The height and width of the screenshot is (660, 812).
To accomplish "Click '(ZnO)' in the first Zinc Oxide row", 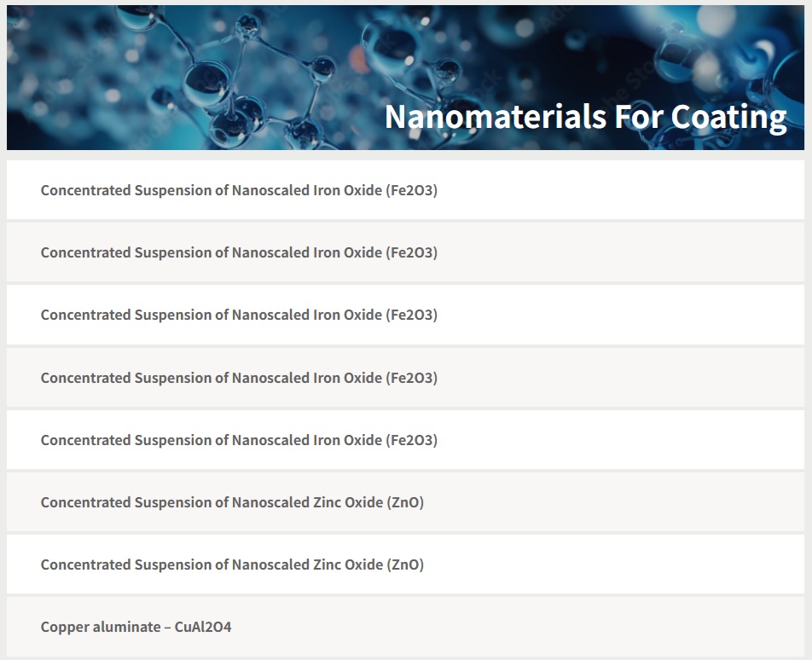I will (x=405, y=502).
